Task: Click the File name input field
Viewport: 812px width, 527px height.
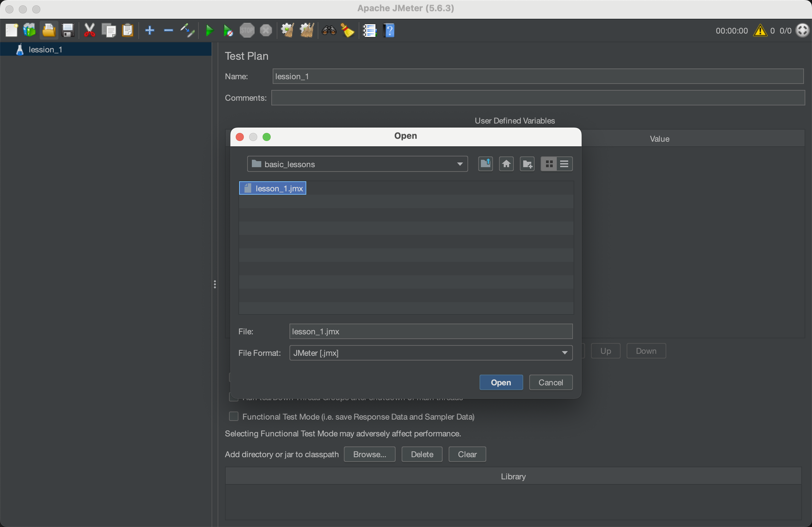Action: pos(431,332)
